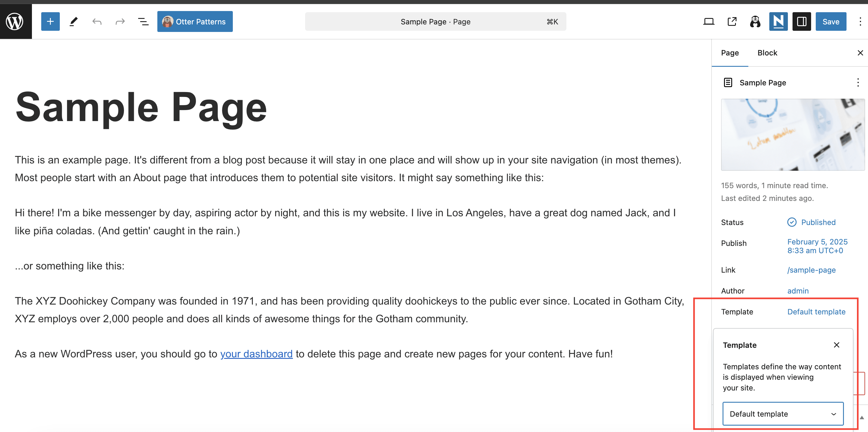This screenshot has height=432, width=868.
Task: Toggle the Neve options N icon
Action: tap(778, 21)
